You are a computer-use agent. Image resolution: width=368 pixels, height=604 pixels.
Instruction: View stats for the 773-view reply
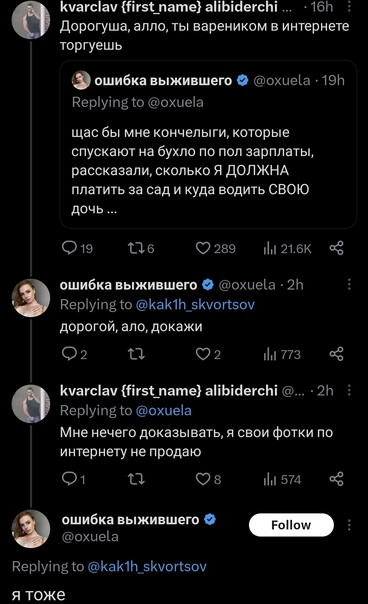click(x=282, y=354)
